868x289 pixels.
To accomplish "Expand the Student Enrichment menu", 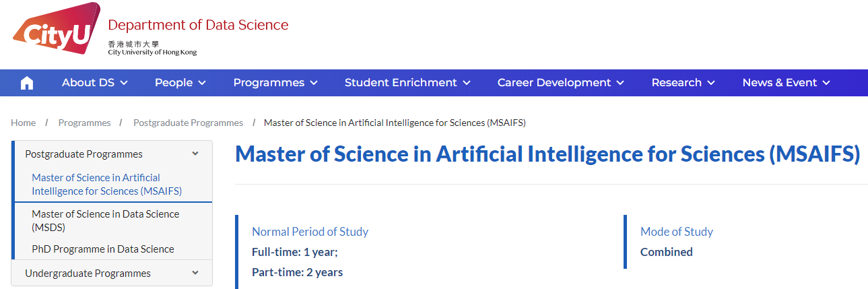I will click(407, 83).
